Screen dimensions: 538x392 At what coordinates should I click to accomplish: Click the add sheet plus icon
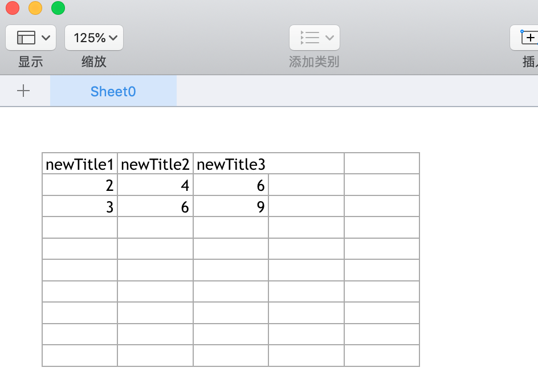[24, 91]
